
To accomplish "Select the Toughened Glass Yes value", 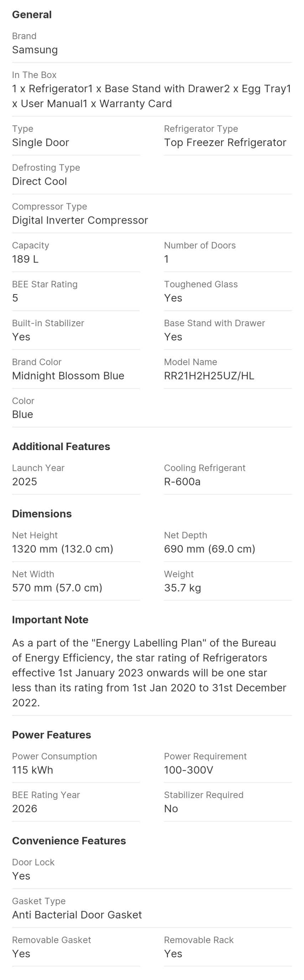I will [173, 298].
